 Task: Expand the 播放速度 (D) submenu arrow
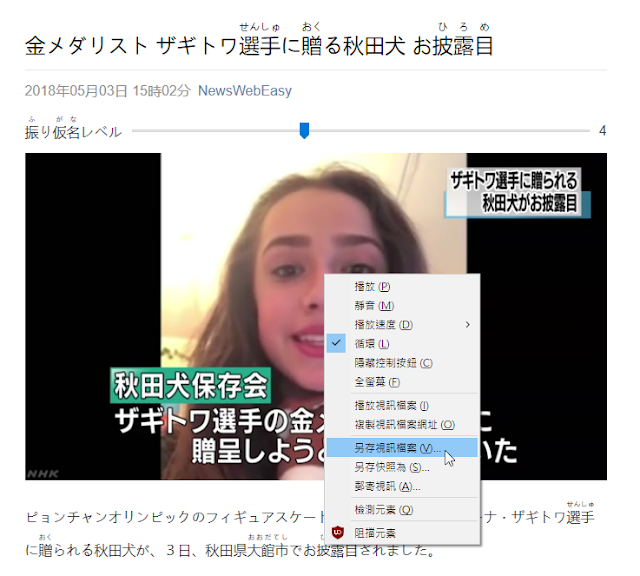coord(467,325)
